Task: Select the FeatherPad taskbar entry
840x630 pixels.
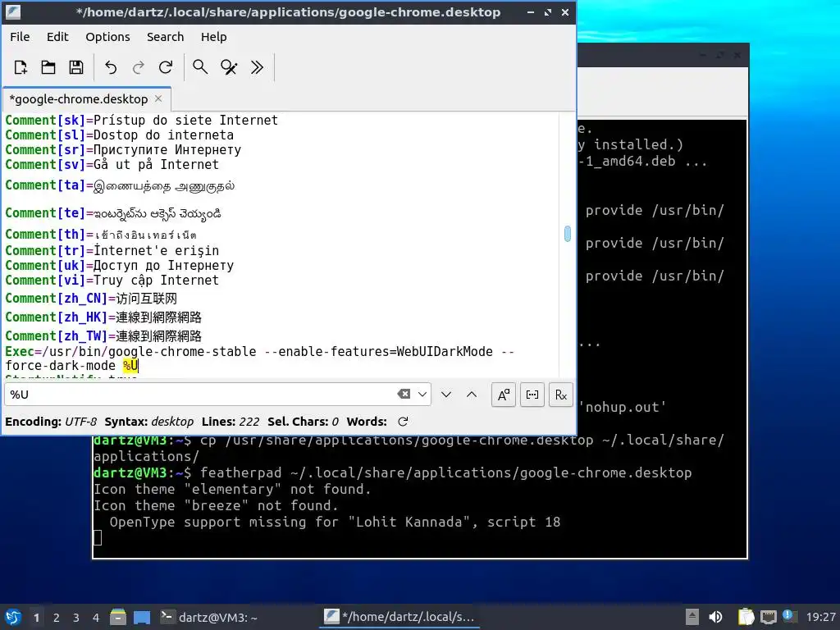Action: pyautogui.click(x=399, y=617)
